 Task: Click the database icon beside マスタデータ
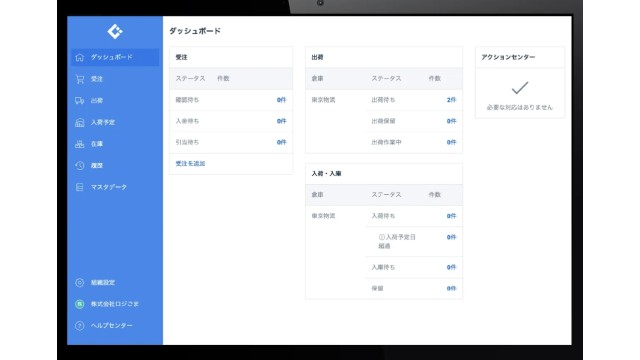point(80,187)
